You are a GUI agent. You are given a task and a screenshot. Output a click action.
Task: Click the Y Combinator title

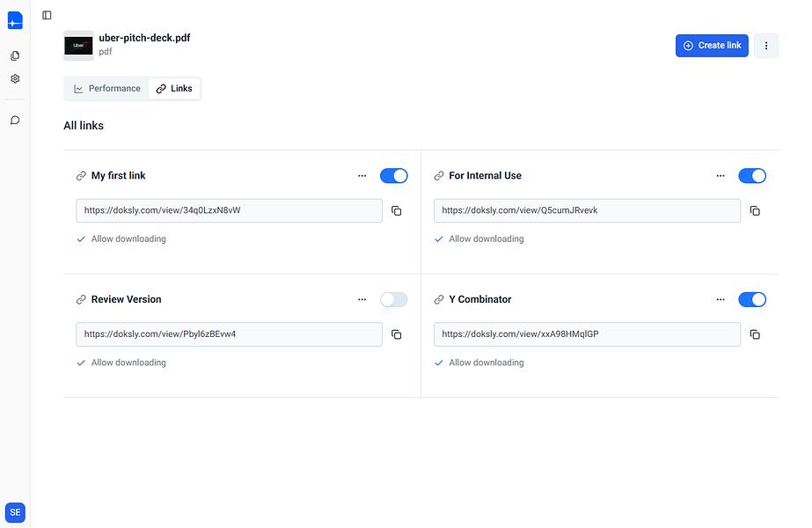[480, 299]
